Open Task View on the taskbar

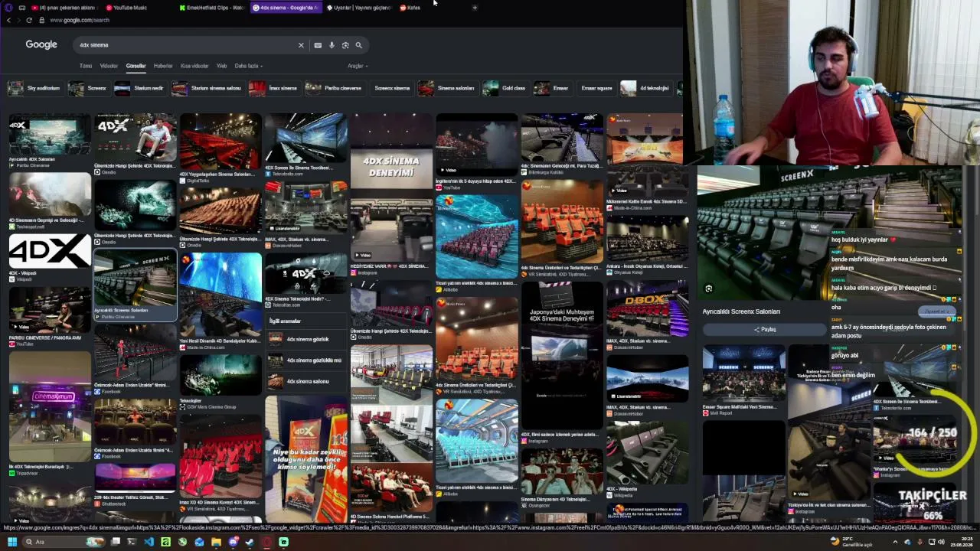click(x=115, y=542)
